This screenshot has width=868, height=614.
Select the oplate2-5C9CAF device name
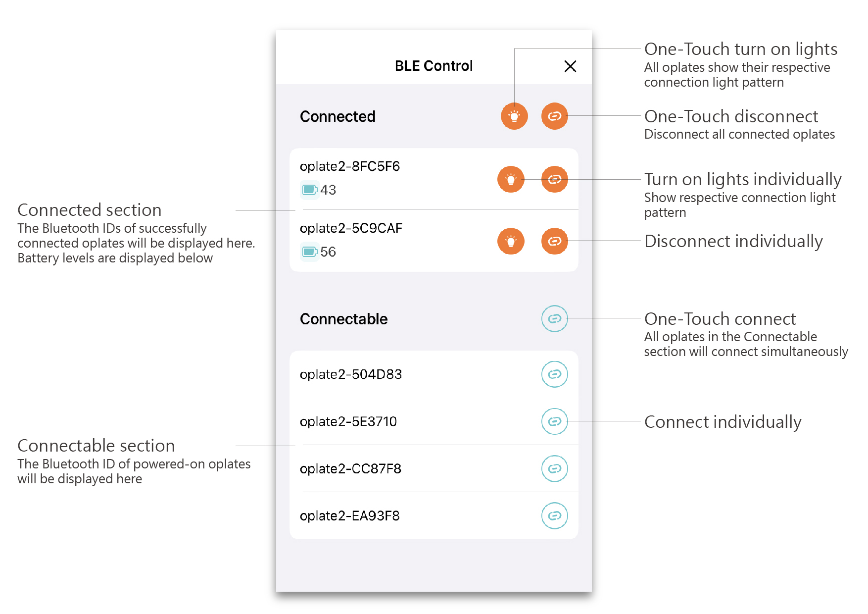click(351, 228)
